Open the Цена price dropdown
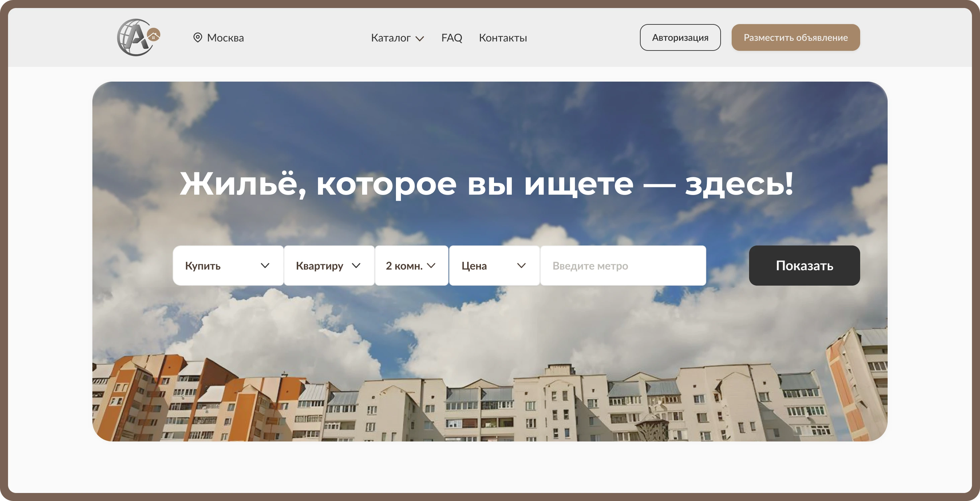980x501 pixels. click(494, 265)
